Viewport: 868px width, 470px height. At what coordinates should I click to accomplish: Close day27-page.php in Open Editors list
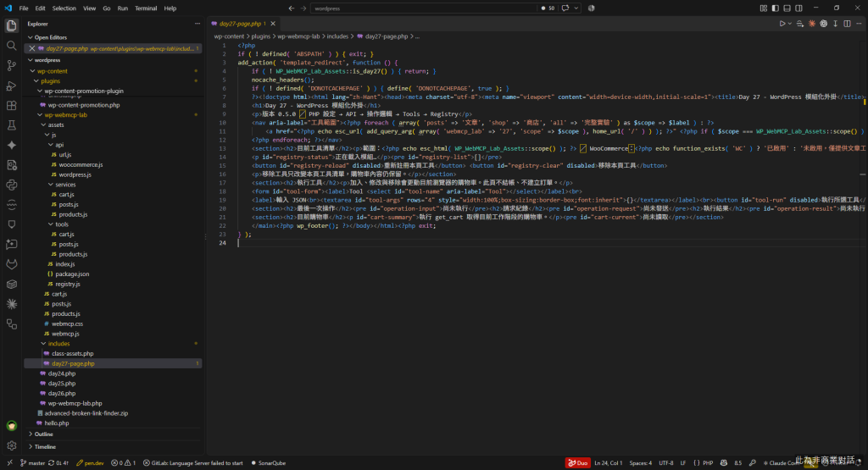(32, 48)
